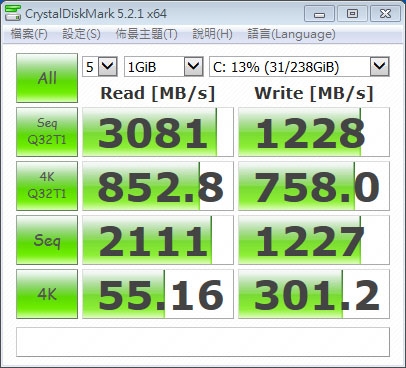Open the 語言(Language) menu
Screen dimensions: 406x368
(x=291, y=34)
